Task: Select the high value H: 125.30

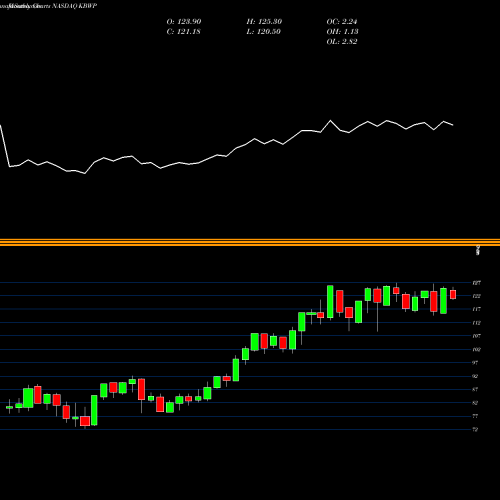Action: 264,22
